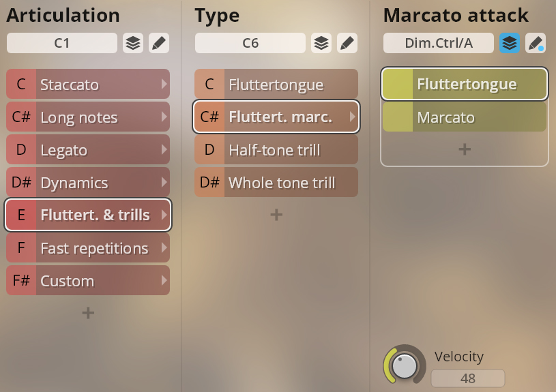Add a new type with the plus icon
Screen dimensions: 556x392
(276, 215)
